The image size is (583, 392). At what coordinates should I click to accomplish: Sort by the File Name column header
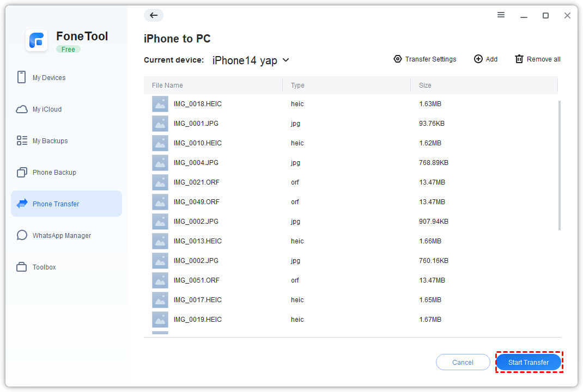click(167, 85)
